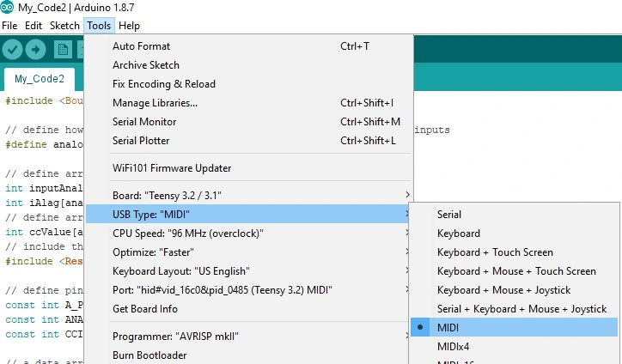Open Serial Monitor from Tools menu

coord(144,122)
